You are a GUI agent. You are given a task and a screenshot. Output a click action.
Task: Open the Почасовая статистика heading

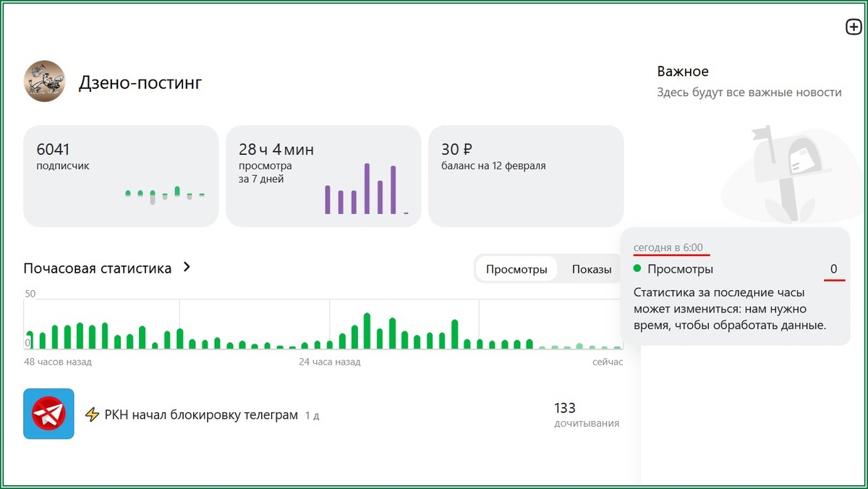(98, 268)
